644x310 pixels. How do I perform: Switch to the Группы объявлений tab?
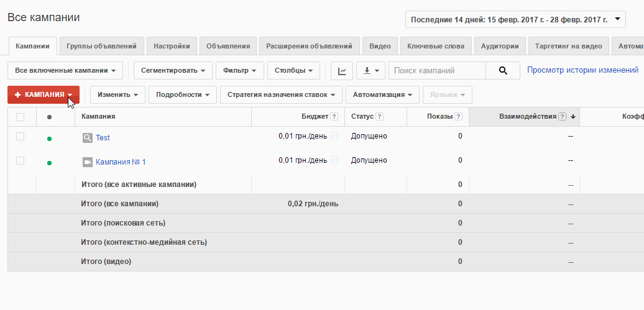pyautogui.click(x=101, y=46)
